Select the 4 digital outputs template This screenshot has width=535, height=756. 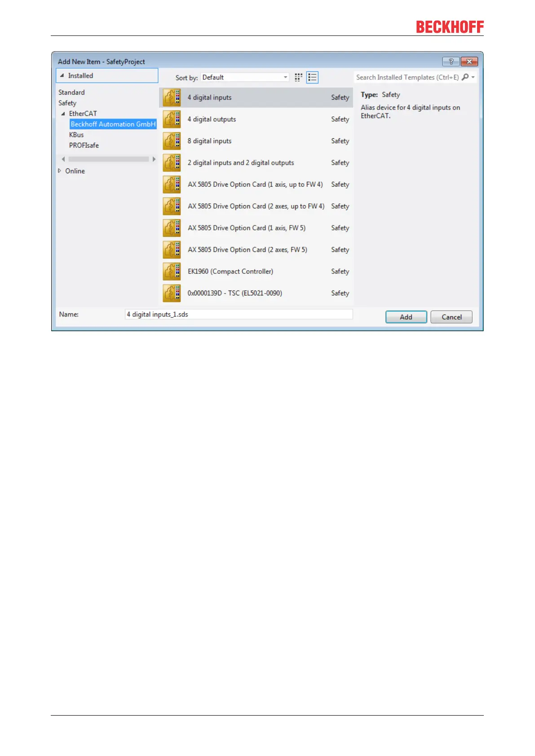256,119
